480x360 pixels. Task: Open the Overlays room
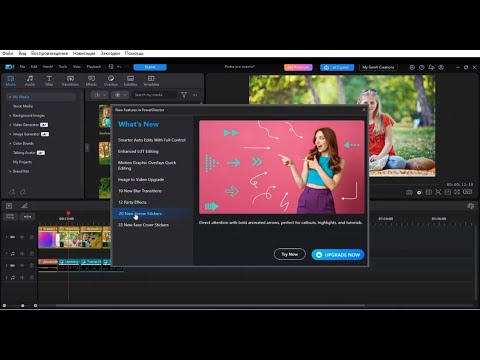click(111, 81)
